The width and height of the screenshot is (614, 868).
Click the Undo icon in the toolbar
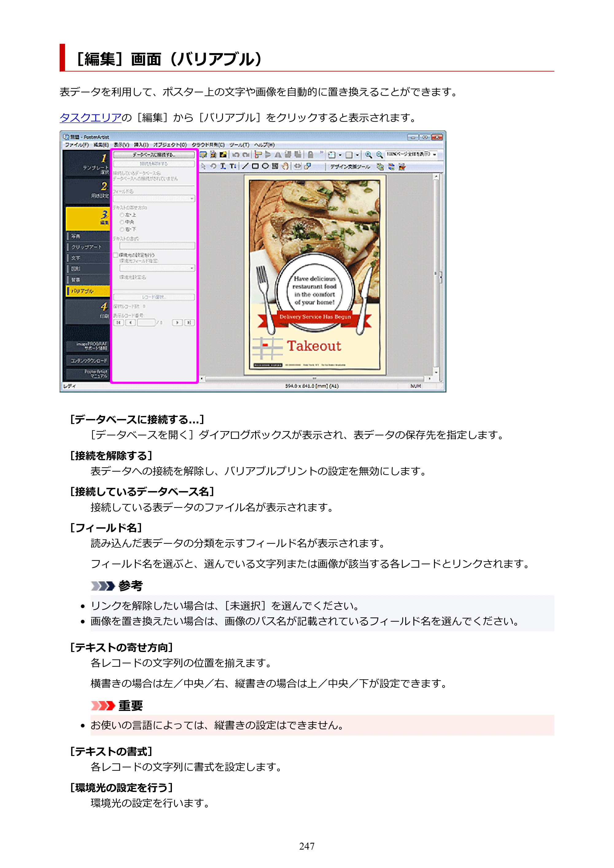[236, 155]
